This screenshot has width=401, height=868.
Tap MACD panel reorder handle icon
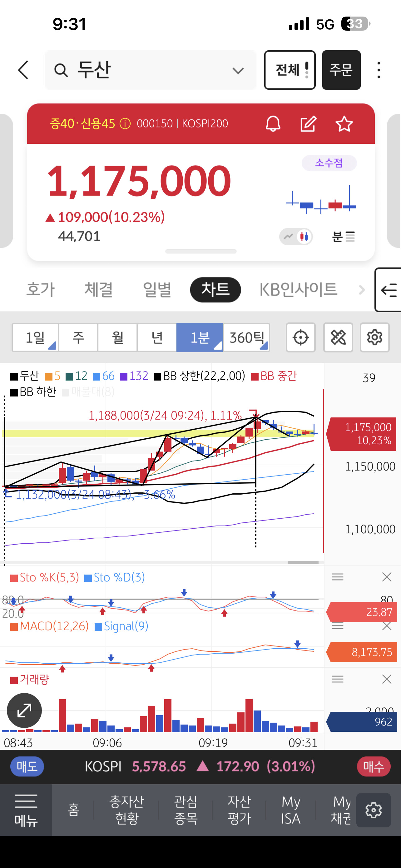[337, 626]
